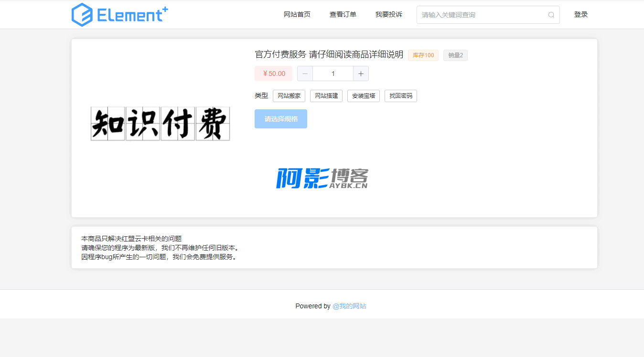The width and height of the screenshot is (644, 357).
Task: Click the 知识付费 product image
Action: pyautogui.click(x=161, y=124)
